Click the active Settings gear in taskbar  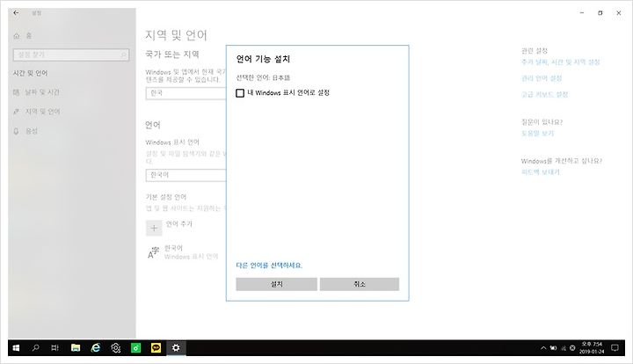[176, 348]
